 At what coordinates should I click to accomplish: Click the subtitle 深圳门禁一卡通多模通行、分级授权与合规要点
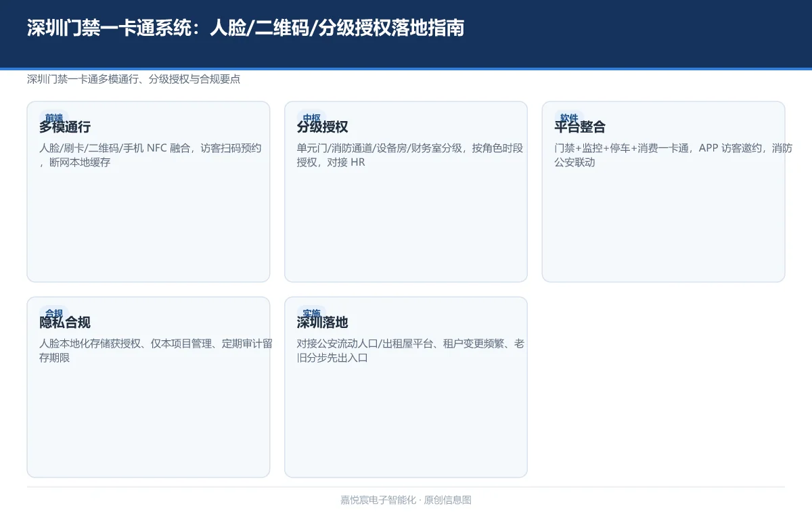(133, 79)
